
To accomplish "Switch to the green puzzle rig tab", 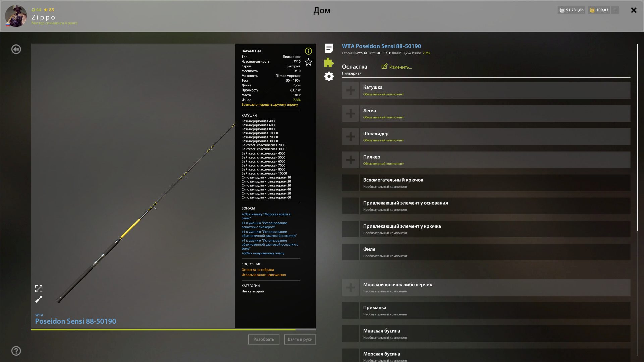I will click(329, 62).
